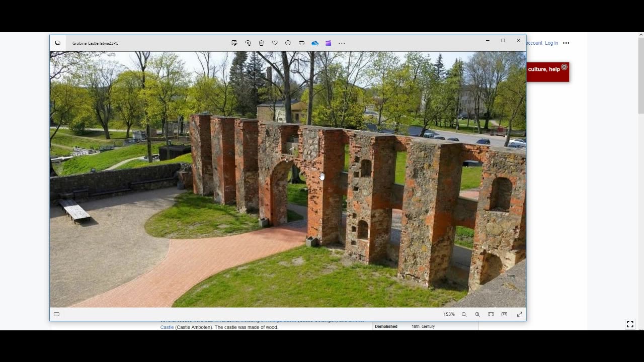Open the Photos app home icon

(58, 43)
